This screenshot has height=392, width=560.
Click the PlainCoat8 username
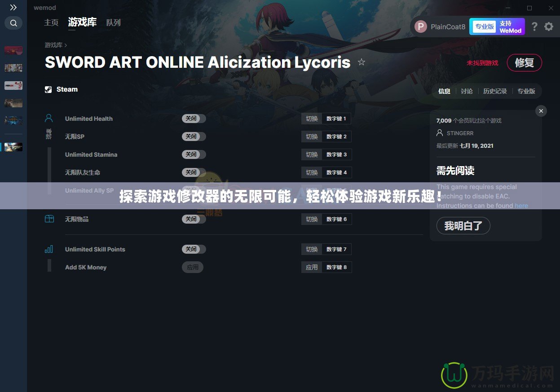tap(448, 26)
